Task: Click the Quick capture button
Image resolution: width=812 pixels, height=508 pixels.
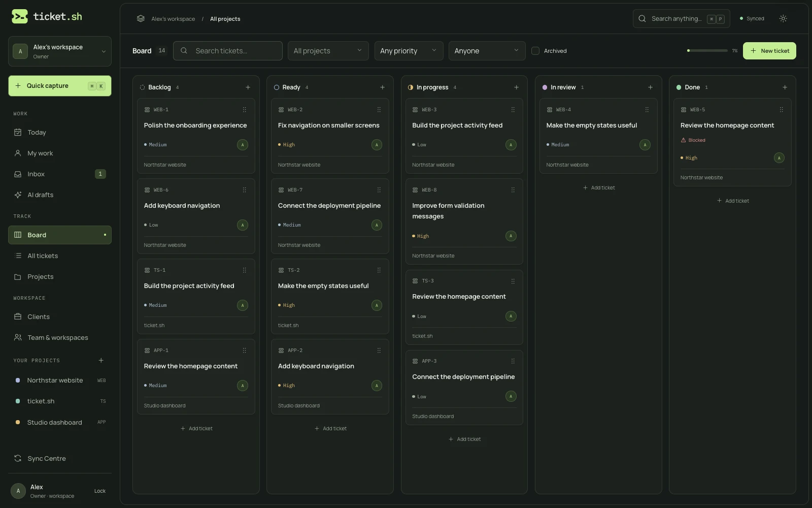Action: [x=60, y=86]
